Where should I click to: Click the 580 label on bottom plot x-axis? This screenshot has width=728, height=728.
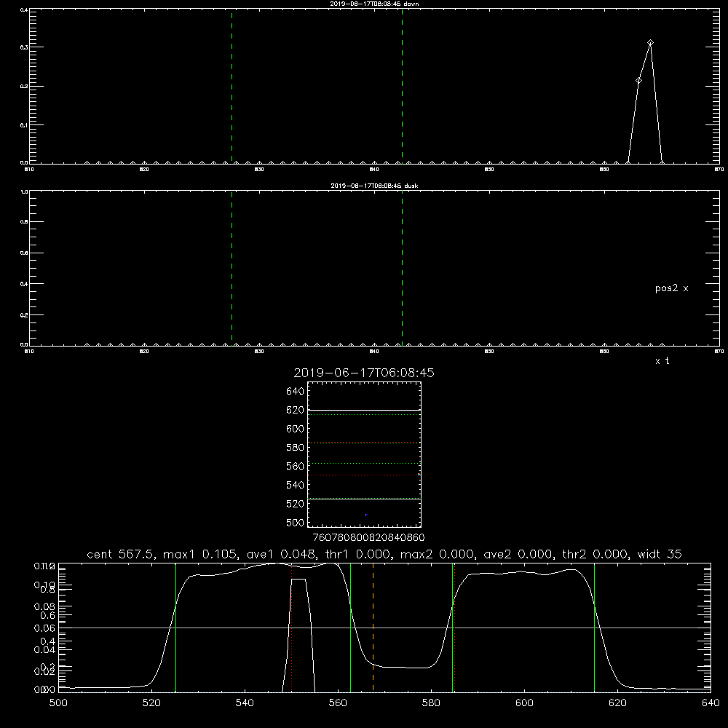[x=431, y=703]
